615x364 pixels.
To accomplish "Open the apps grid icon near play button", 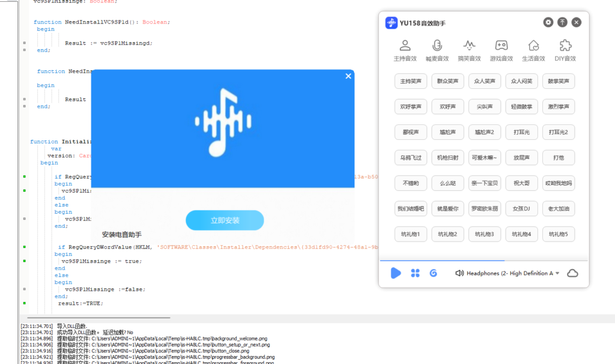I will 415,273.
